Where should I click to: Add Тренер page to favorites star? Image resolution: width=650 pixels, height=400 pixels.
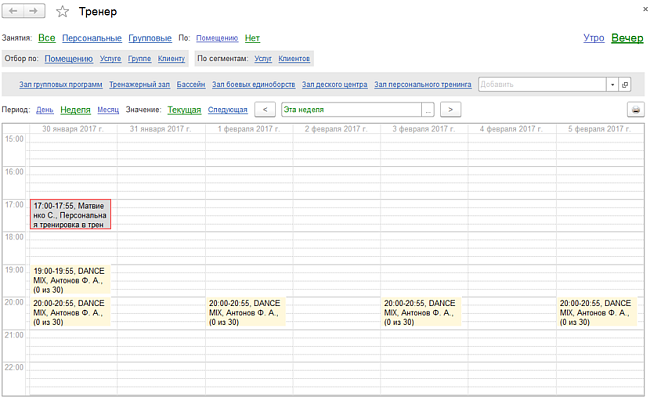[x=63, y=12]
